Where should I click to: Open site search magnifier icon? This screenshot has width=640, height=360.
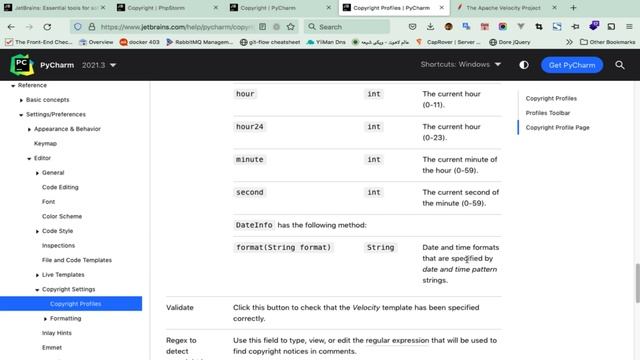[620, 65]
